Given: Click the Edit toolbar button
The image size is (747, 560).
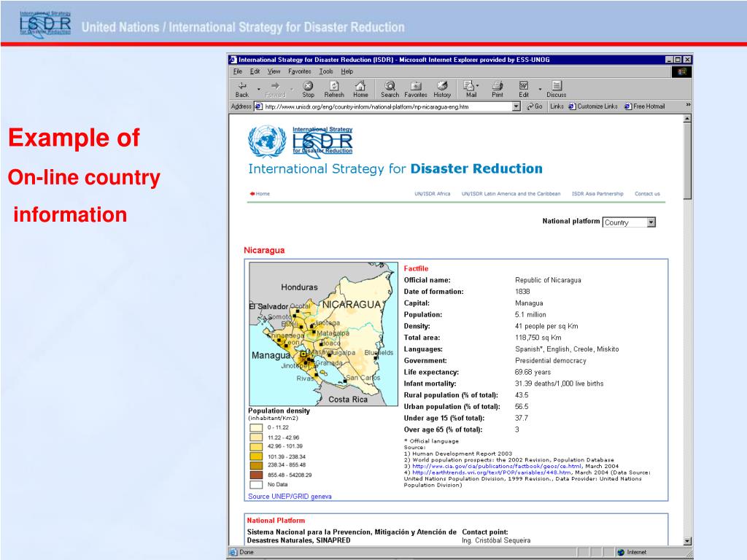Looking at the screenshot, I should click(524, 89).
